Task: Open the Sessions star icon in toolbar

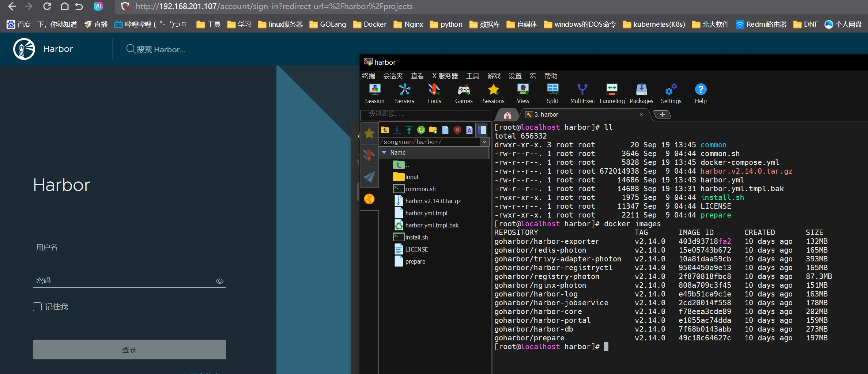Action: (x=493, y=94)
